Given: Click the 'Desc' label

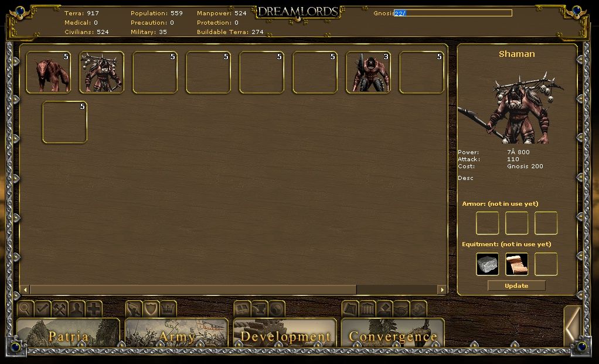Looking at the screenshot, I should (x=465, y=178).
